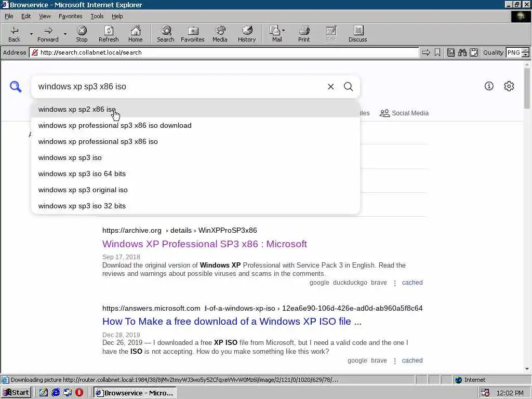The width and height of the screenshot is (532, 399).
Task: Open the Mail toolbar button
Action: 277,34
